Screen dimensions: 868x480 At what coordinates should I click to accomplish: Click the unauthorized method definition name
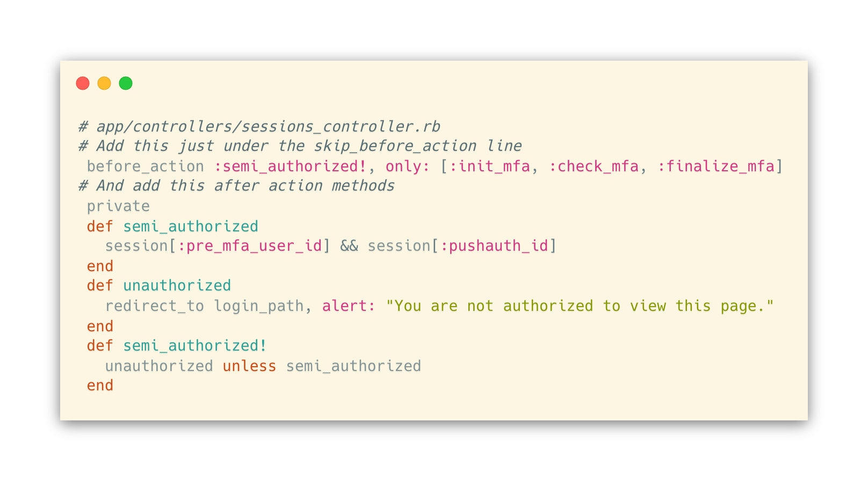(177, 286)
